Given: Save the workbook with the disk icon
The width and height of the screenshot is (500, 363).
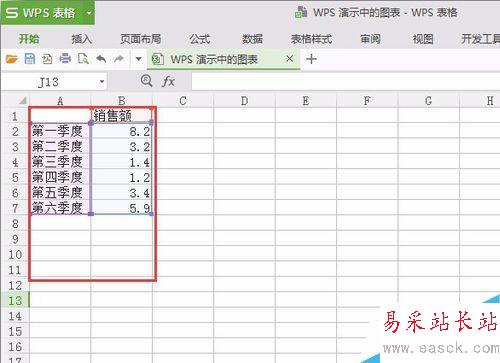Looking at the screenshot, I should point(30,59).
